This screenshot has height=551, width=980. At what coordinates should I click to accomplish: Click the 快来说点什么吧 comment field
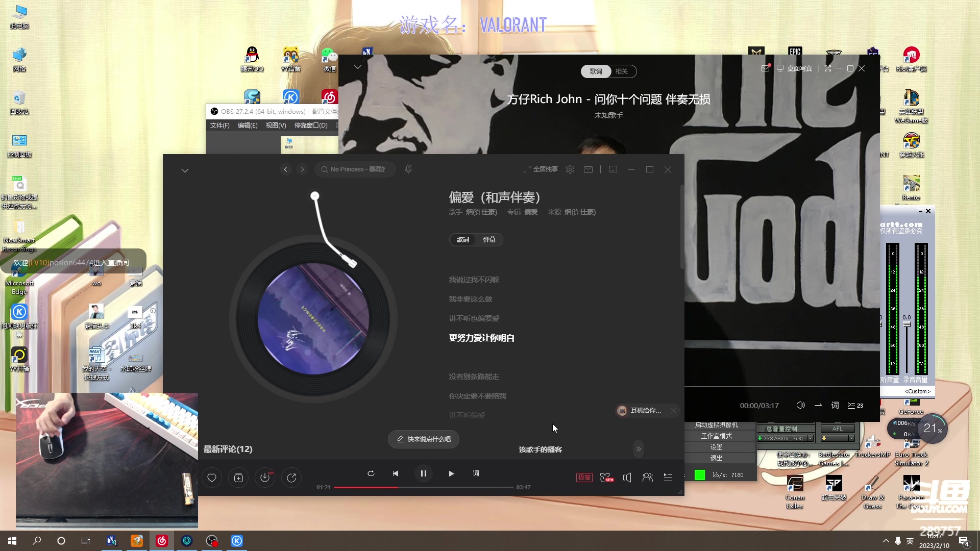point(423,439)
